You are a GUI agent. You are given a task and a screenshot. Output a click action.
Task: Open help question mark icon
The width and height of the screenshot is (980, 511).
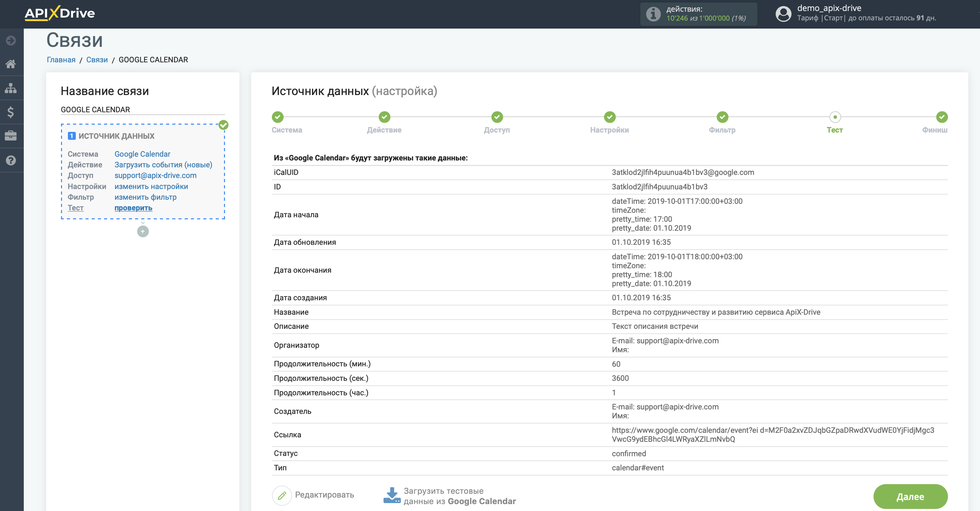(x=11, y=160)
